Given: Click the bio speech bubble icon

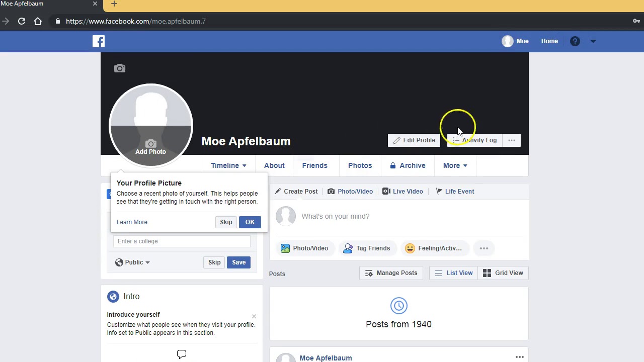Looking at the screenshot, I should (x=182, y=354).
